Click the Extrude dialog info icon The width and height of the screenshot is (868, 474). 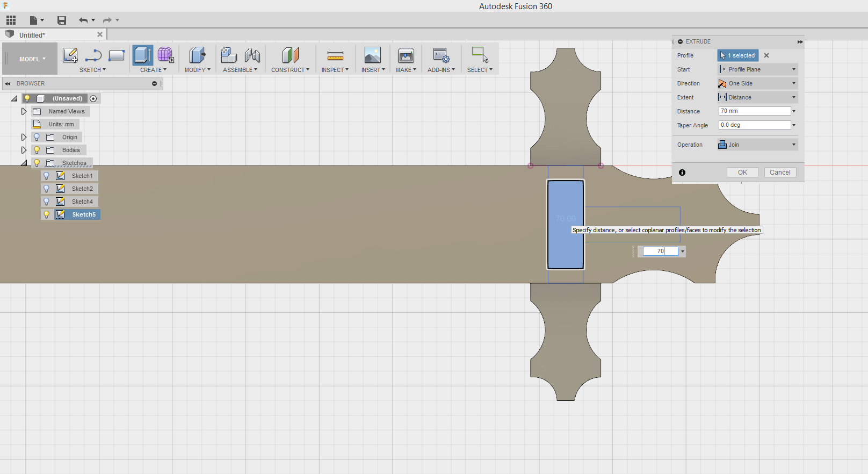tap(682, 173)
